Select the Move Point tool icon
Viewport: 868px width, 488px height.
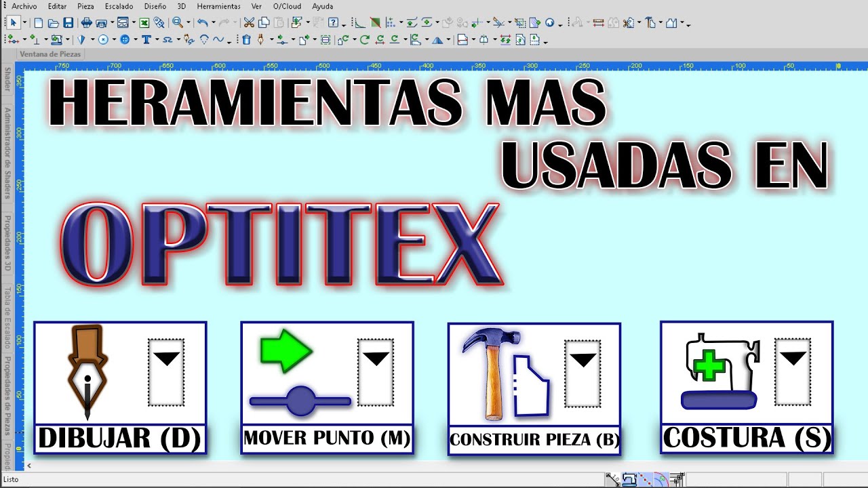point(281,39)
